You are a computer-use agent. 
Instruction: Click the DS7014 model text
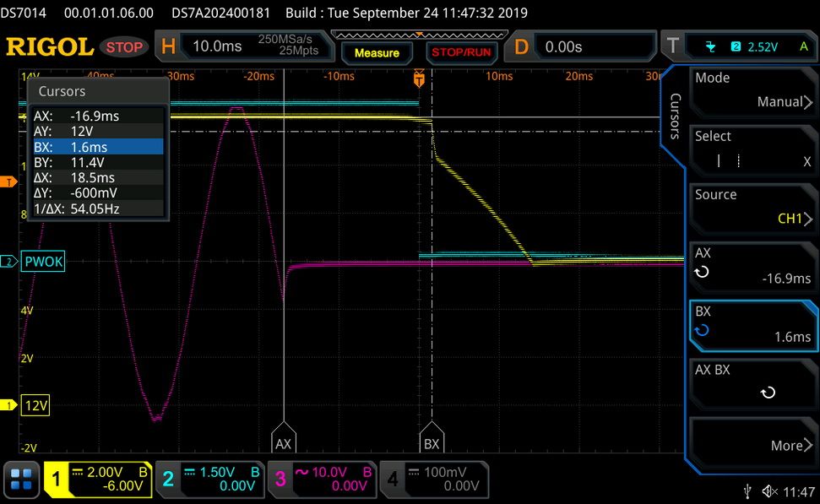23,13
